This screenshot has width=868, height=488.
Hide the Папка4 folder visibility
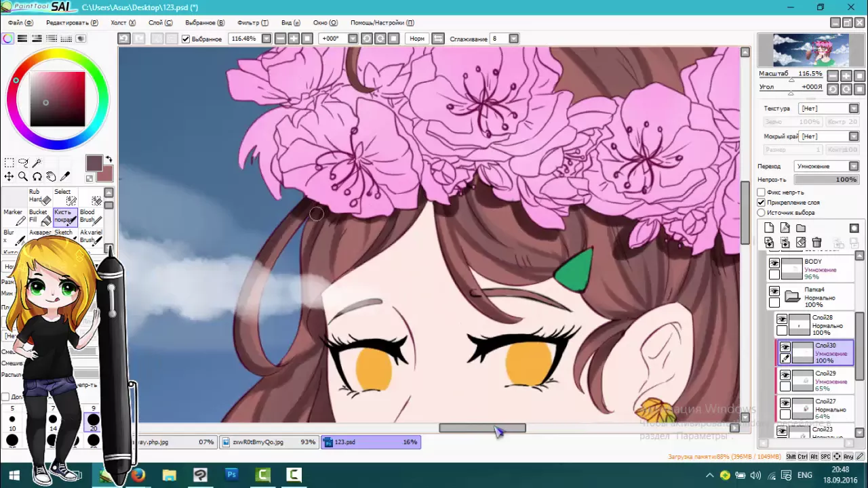point(774,291)
